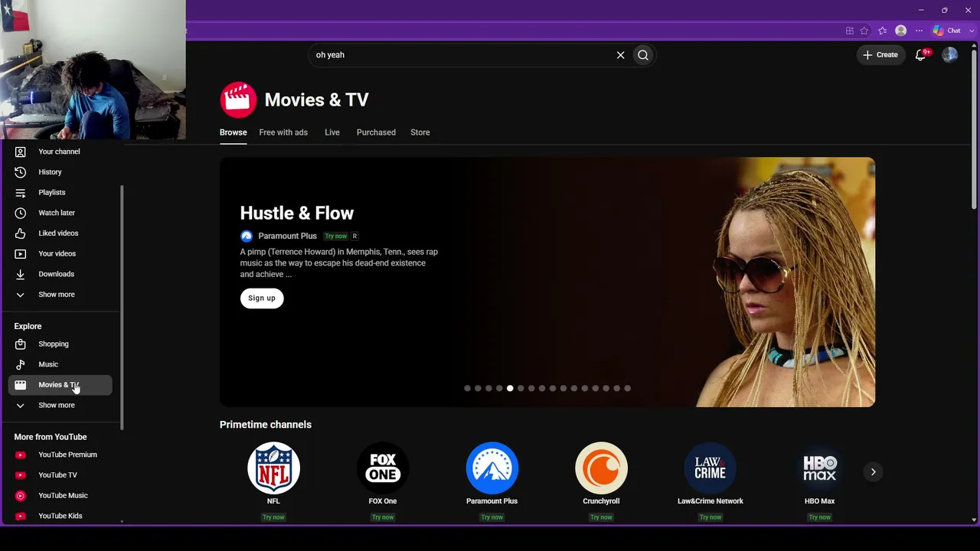Open the YouTube account avatar menu
Screen dimensions: 980x551
[x=949, y=55]
